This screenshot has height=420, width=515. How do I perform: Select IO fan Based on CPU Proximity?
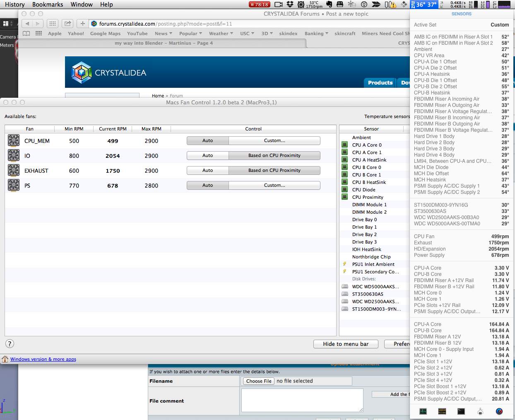coord(274,155)
